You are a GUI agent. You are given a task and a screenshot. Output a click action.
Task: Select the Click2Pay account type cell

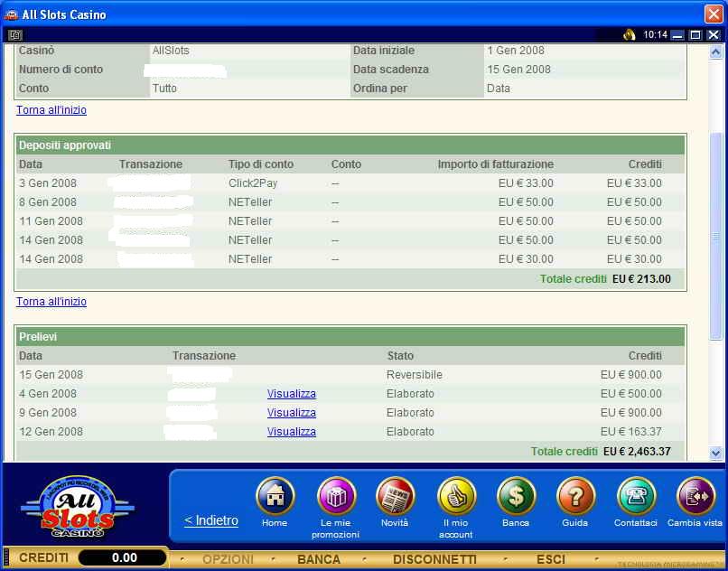[253, 183]
